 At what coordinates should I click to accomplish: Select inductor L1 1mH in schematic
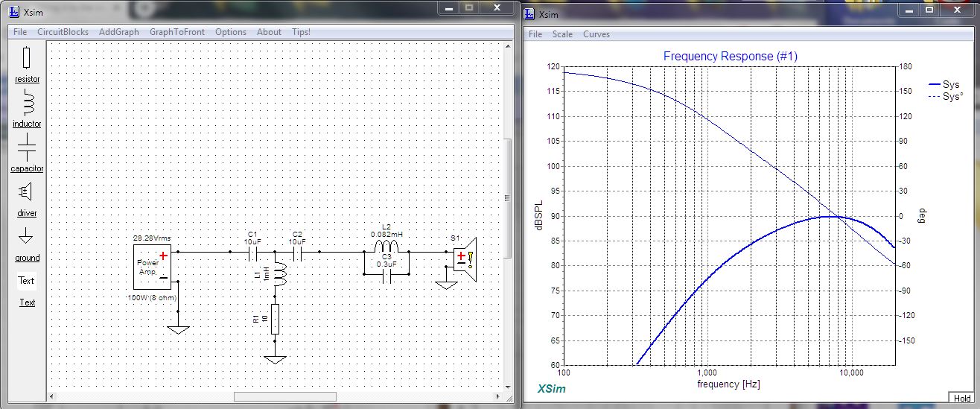pos(280,276)
